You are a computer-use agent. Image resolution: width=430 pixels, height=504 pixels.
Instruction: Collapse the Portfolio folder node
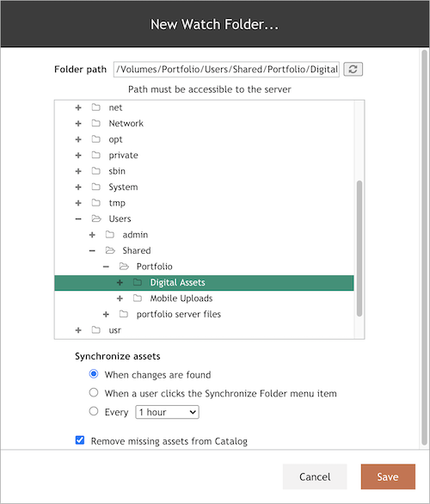tap(106, 267)
